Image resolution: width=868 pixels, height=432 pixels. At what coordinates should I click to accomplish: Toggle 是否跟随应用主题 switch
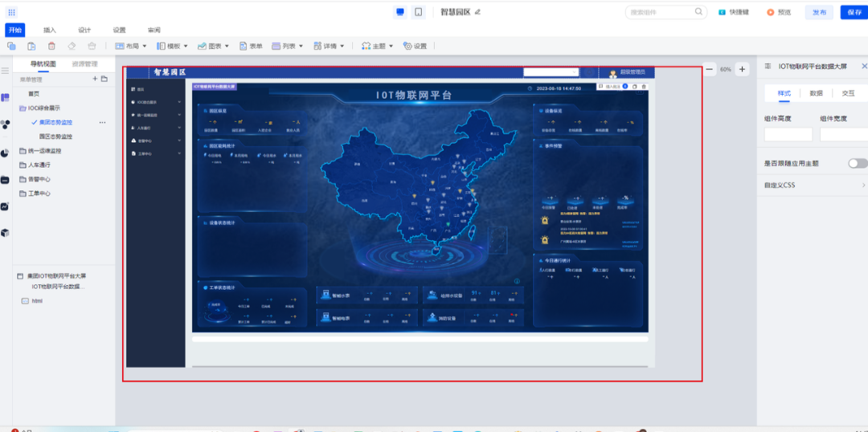[858, 163]
